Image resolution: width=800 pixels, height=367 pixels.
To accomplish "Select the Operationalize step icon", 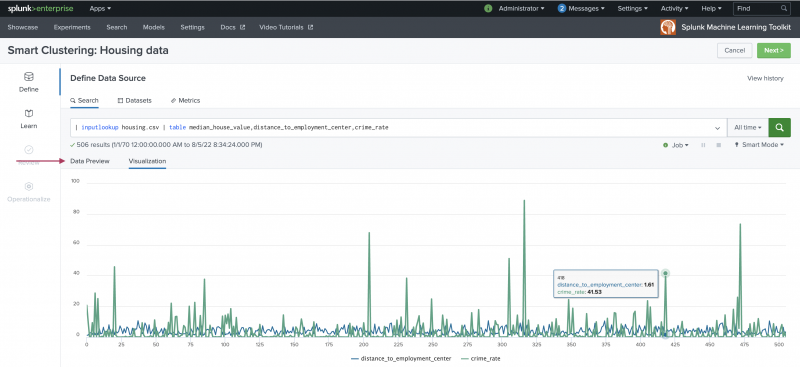I will click(29, 186).
